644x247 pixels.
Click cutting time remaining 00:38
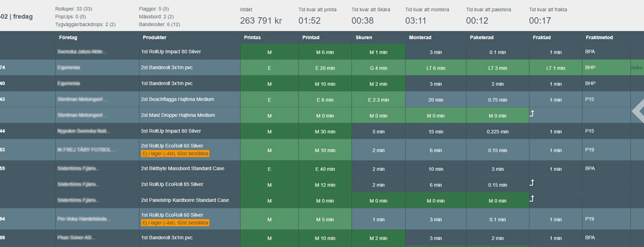tap(363, 21)
